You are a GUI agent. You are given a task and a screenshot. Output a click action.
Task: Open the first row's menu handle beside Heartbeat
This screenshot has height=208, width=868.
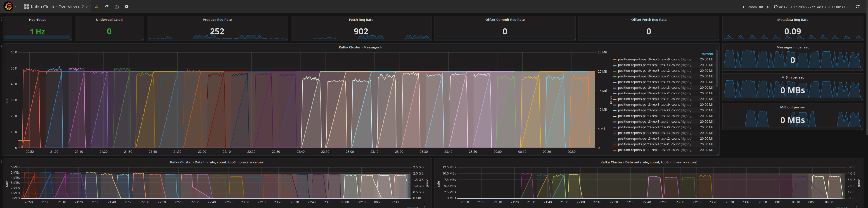2,19
